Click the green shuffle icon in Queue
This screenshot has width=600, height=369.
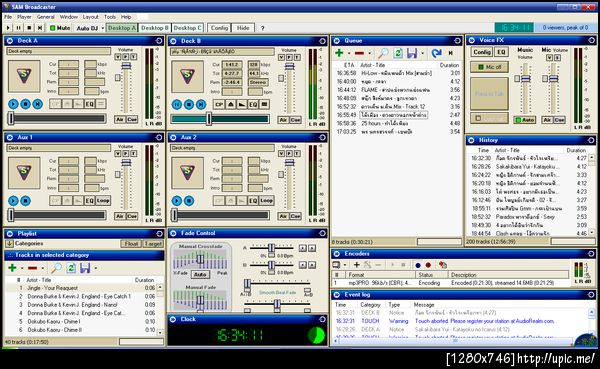click(x=398, y=53)
